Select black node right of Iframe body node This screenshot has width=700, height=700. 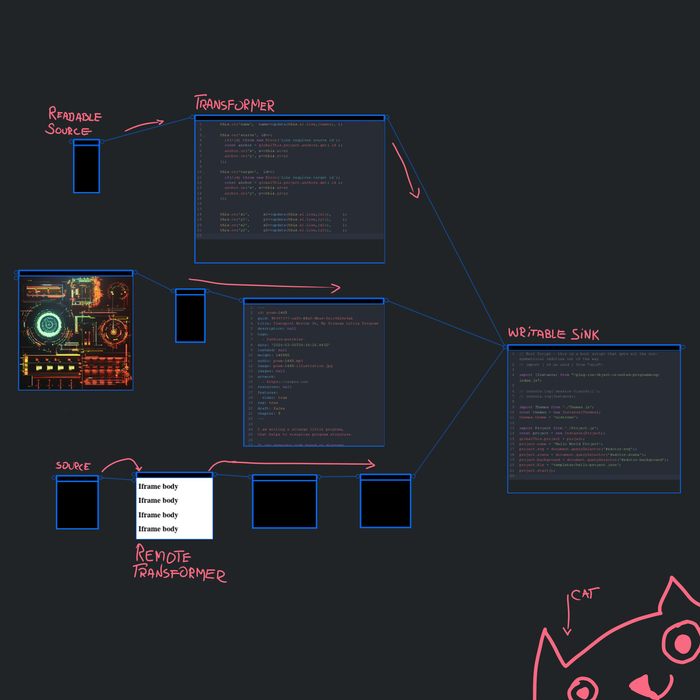pyautogui.click(x=284, y=503)
